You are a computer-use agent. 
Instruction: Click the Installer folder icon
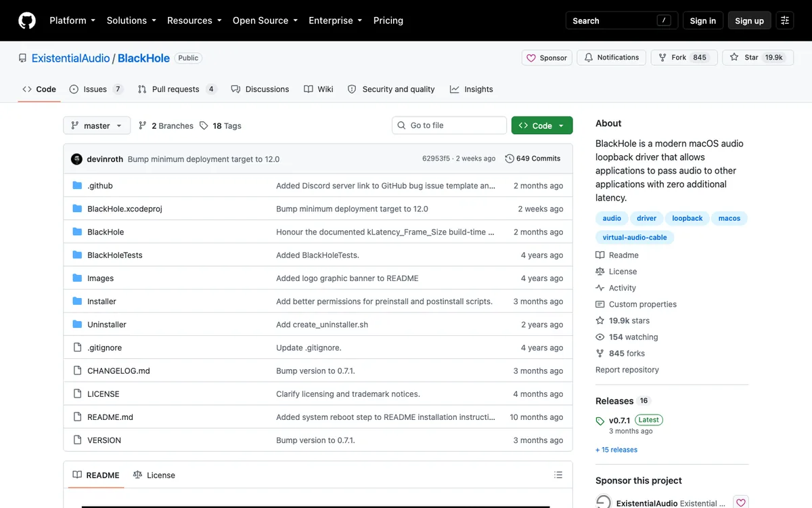77,301
